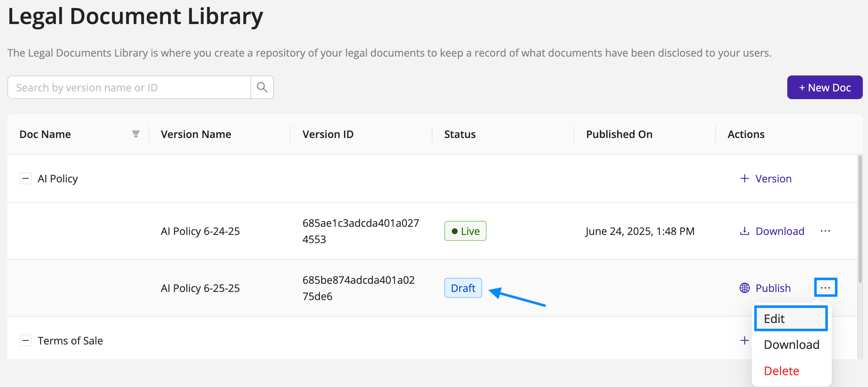
Task: Add a Version to AI Policy
Action: 773,179
